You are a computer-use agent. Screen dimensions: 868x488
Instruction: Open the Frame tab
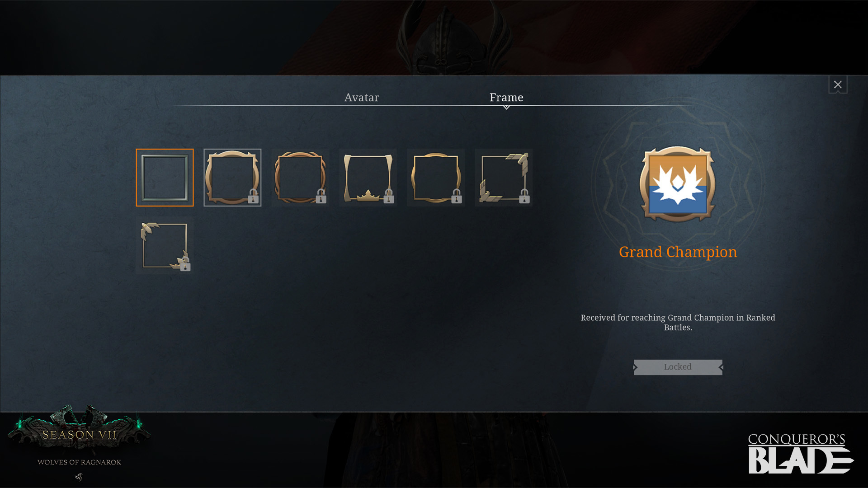point(506,97)
